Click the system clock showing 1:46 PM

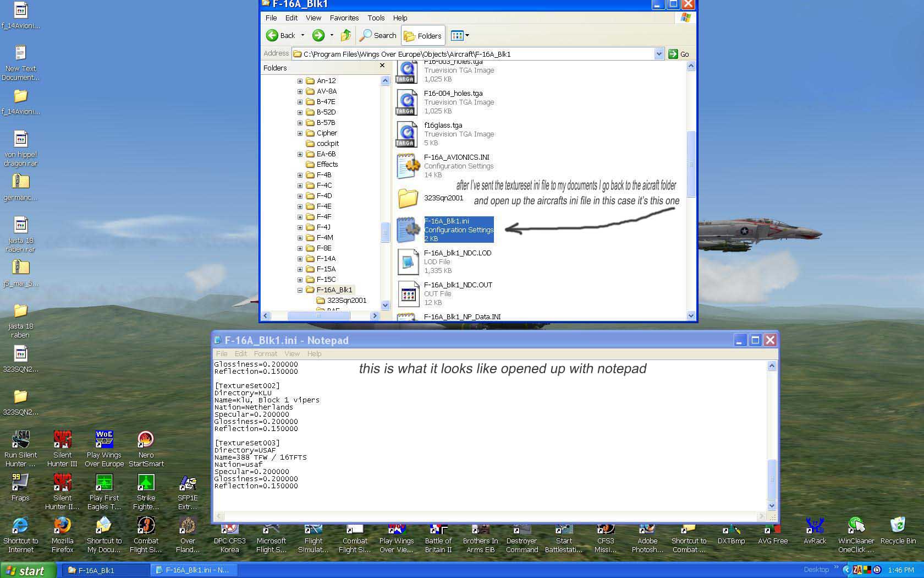coord(901,570)
